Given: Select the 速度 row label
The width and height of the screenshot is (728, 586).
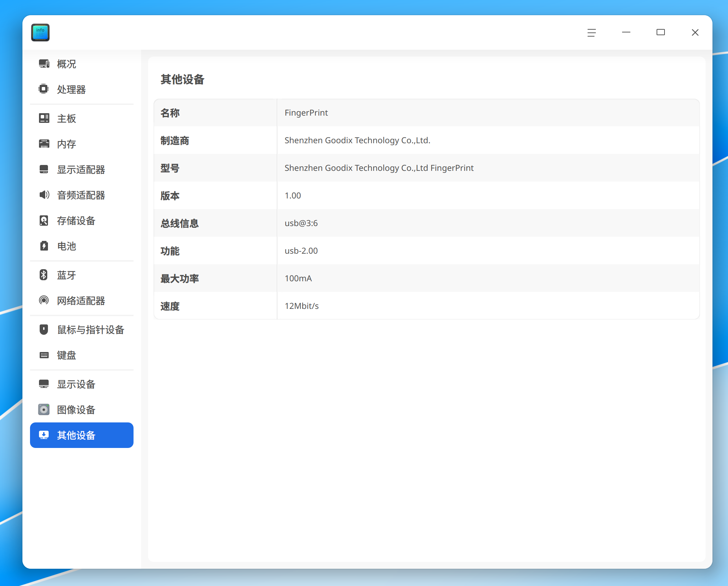Looking at the screenshot, I should pos(170,306).
